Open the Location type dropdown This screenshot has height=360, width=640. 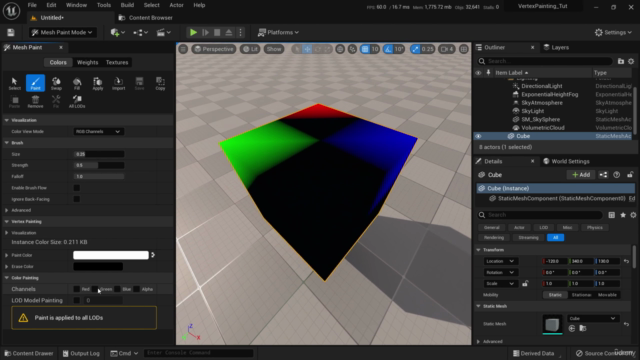click(x=500, y=261)
